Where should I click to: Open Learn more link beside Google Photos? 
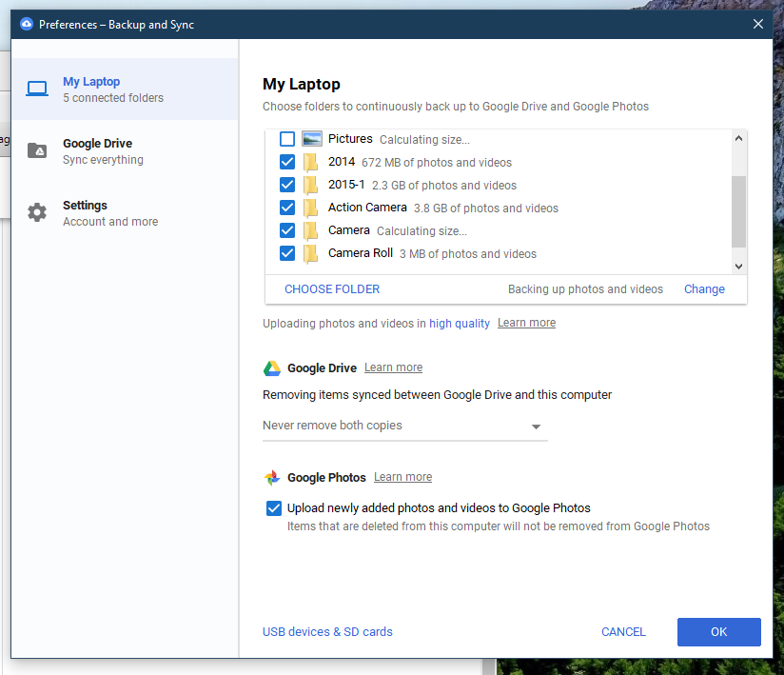[403, 477]
